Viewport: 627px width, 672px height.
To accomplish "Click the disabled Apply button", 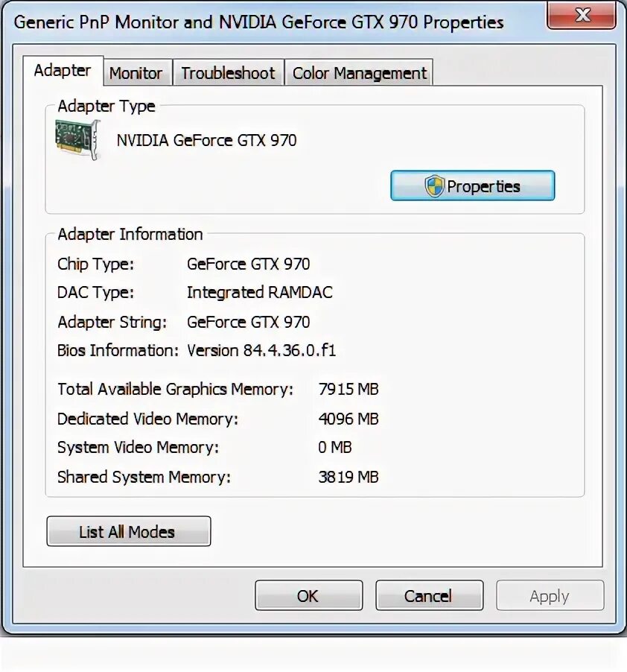I will (550, 595).
